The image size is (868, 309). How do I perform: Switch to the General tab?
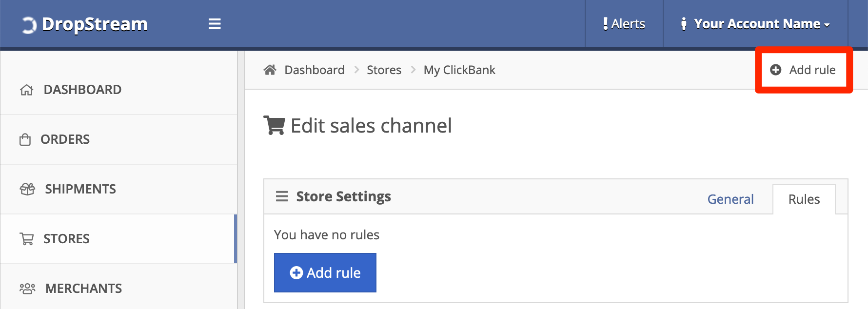pos(730,199)
